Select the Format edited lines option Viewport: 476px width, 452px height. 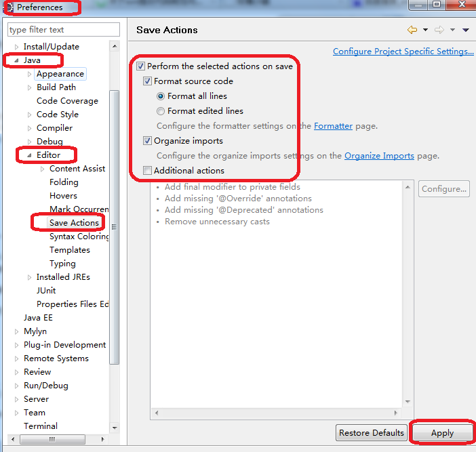tap(161, 111)
